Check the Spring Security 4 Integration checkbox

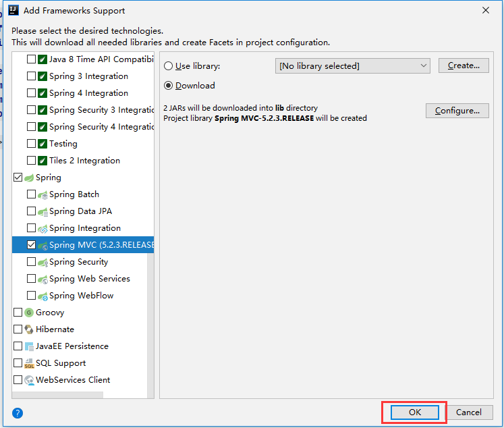pos(31,127)
